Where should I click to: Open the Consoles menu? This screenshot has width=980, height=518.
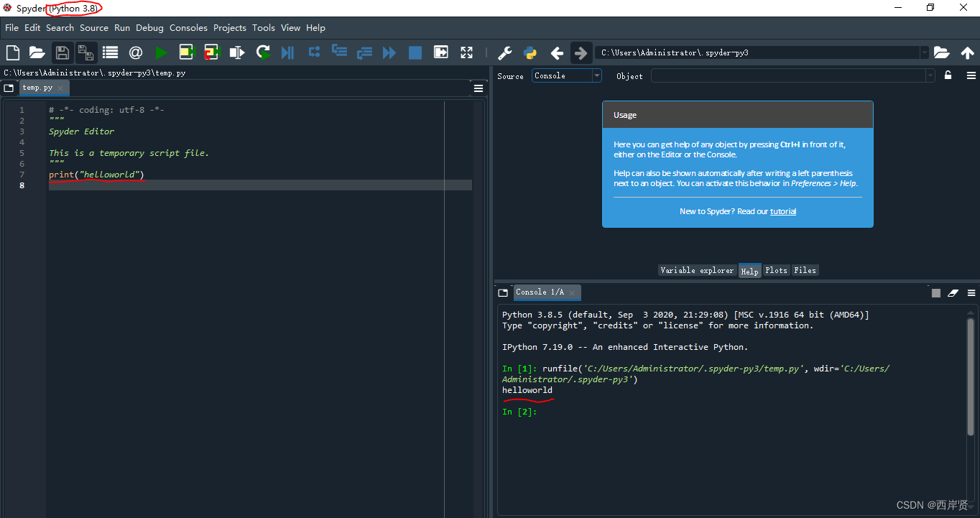tap(188, 27)
